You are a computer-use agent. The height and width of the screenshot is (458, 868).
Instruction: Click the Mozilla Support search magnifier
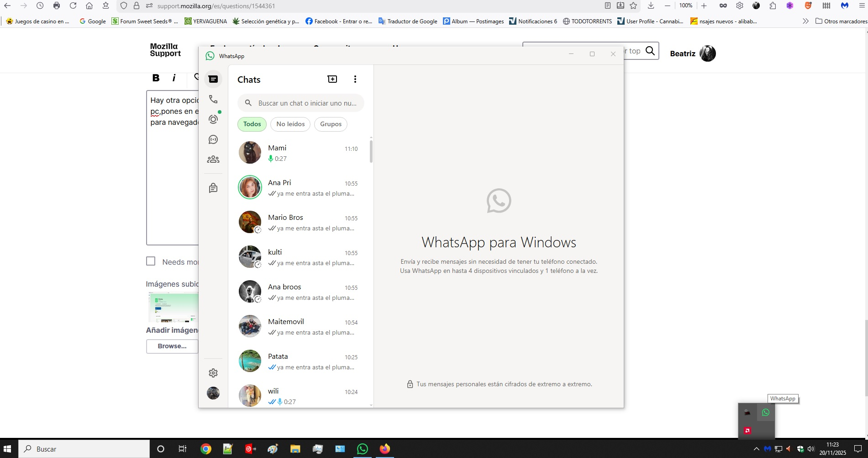pyautogui.click(x=650, y=51)
